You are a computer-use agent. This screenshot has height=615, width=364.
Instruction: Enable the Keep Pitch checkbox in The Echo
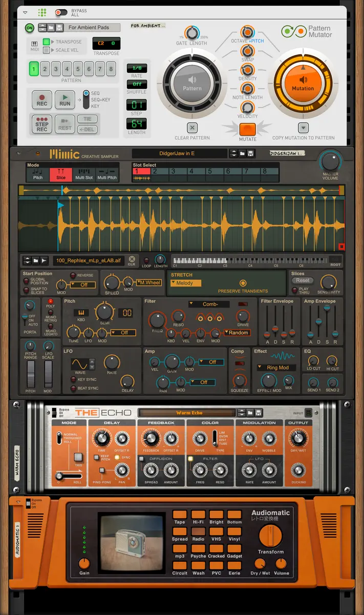pos(97,457)
